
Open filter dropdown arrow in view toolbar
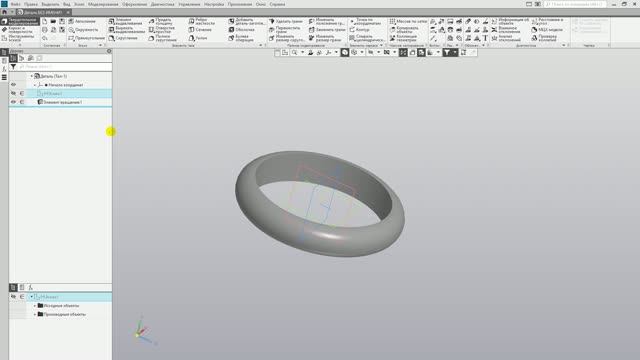coord(455,53)
